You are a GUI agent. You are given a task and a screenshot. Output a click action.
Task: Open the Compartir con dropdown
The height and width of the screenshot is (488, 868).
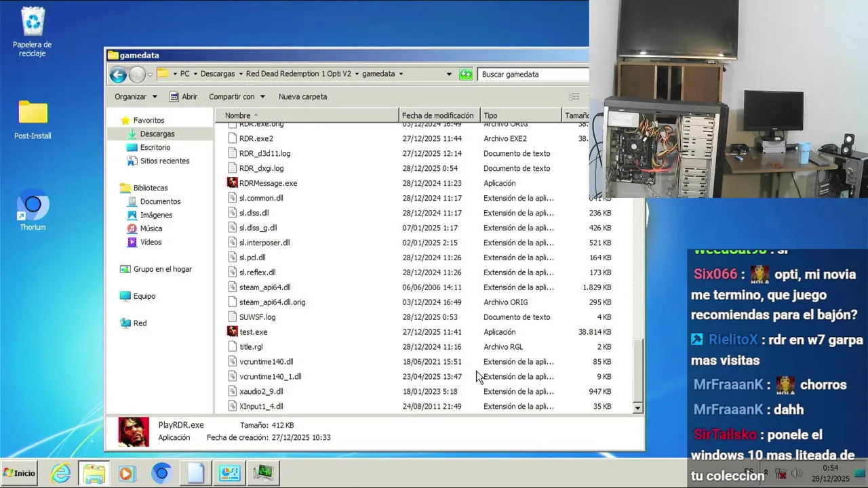coord(237,96)
